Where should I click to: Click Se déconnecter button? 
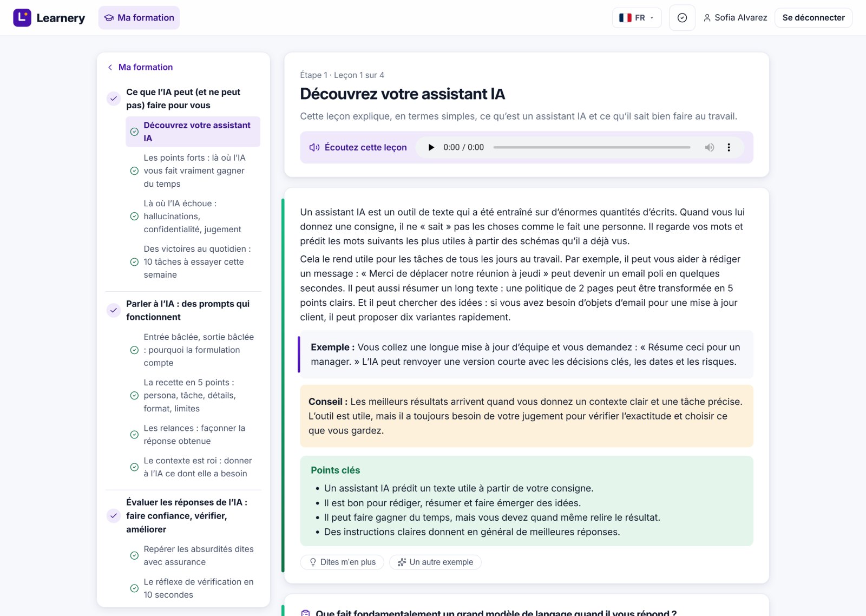[x=813, y=18]
